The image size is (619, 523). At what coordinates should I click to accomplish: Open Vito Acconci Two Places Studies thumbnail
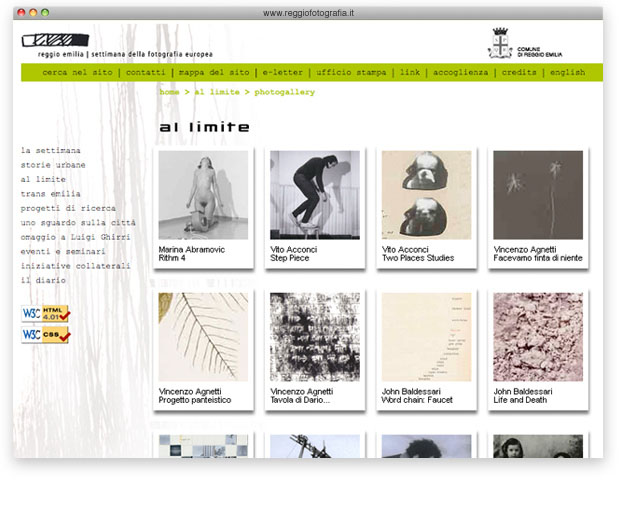point(426,195)
